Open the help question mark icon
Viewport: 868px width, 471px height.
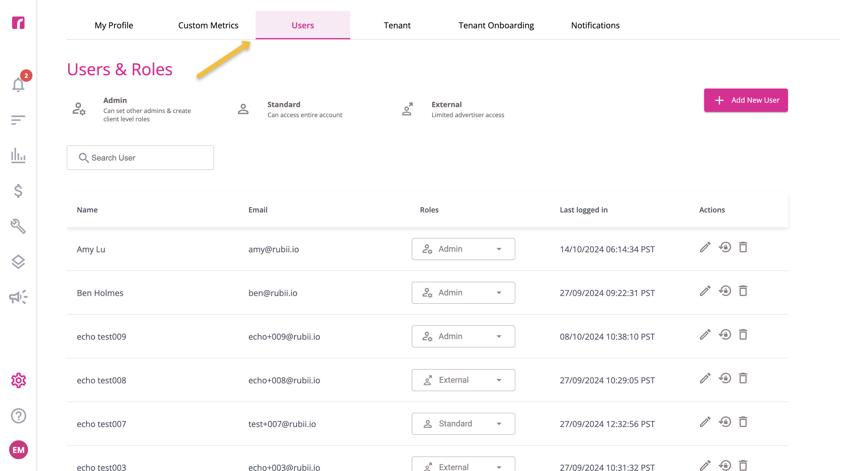pyautogui.click(x=18, y=416)
